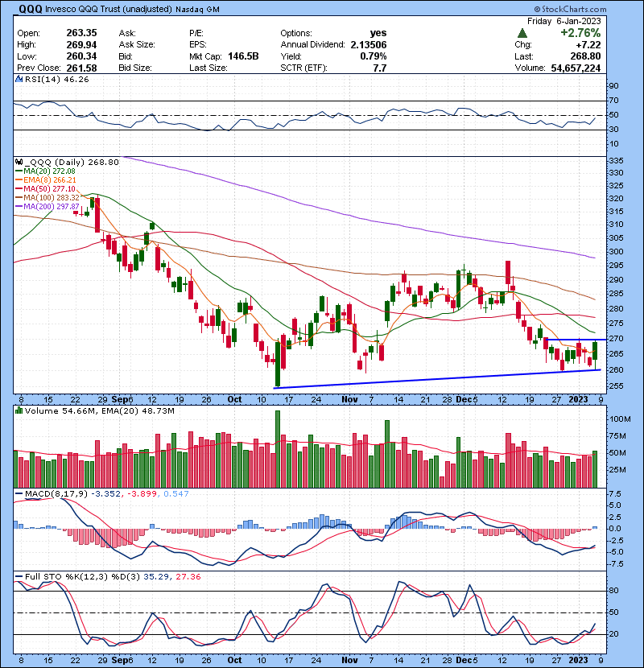Image resolution: width=644 pixels, height=668 pixels.
Task: Click the green up-triangle change indicator
Action: (522, 33)
